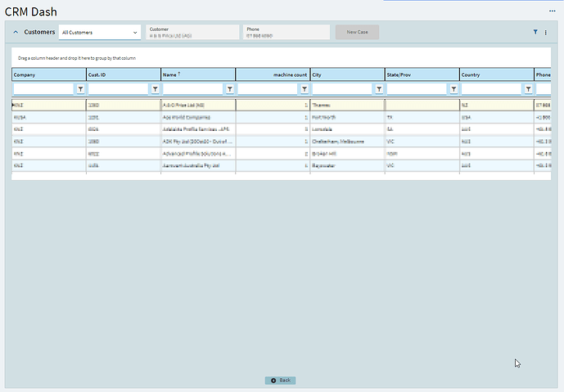This screenshot has height=392, width=564.
Task: Sort by the Name column header
Action: coord(198,74)
